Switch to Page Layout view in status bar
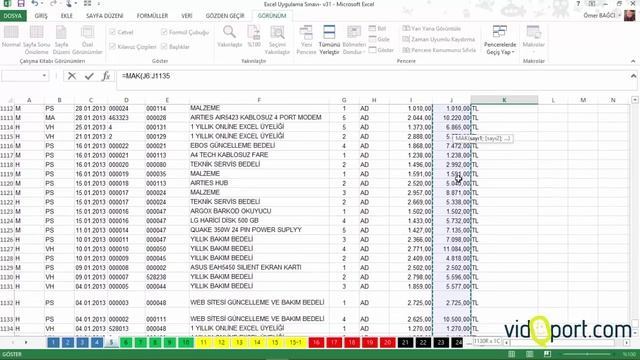 (529, 354)
